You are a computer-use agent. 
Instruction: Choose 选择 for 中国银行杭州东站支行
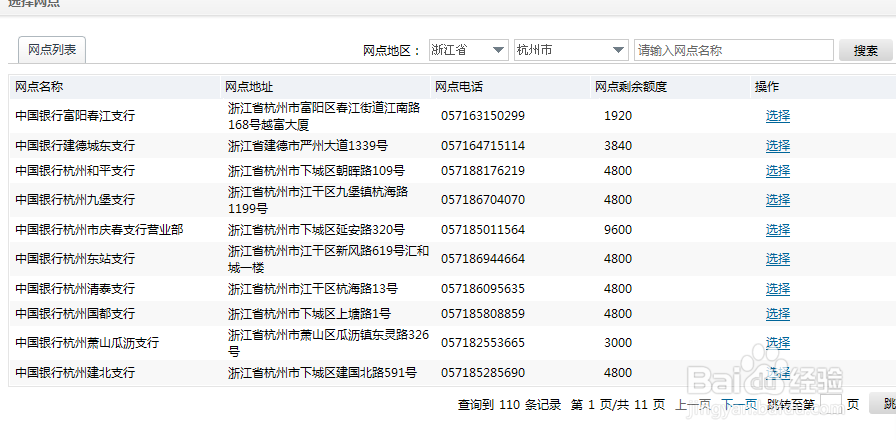coord(778,258)
